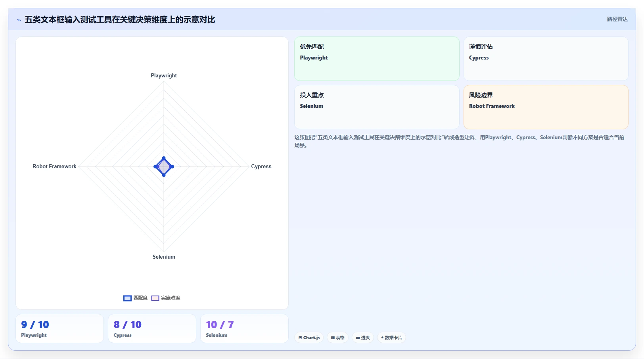This screenshot has width=644, height=359.
Task: Click the 9 / 10 Playwright stat card
Action: (x=59, y=328)
